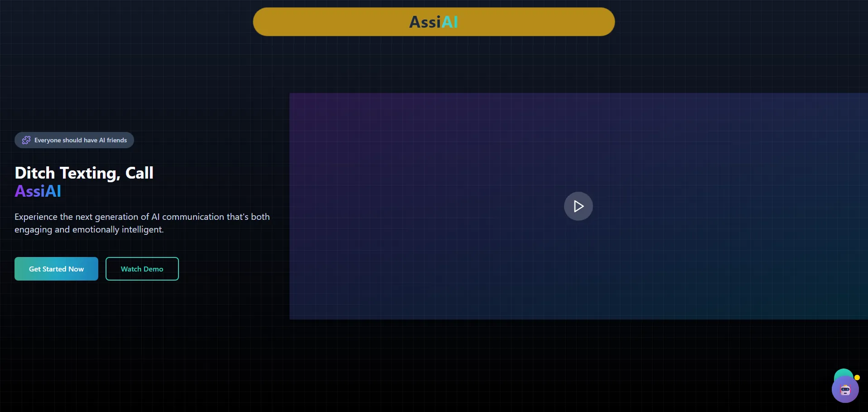Open the robot chatbot assistant icon
Image resolution: width=868 pixels, height=412 pixels.
845,390
